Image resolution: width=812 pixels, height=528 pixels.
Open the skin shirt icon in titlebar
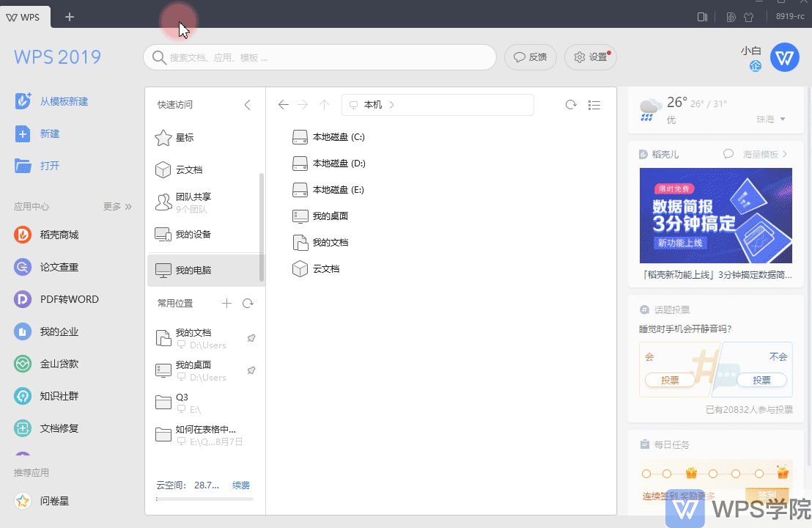tap(748, 17)
